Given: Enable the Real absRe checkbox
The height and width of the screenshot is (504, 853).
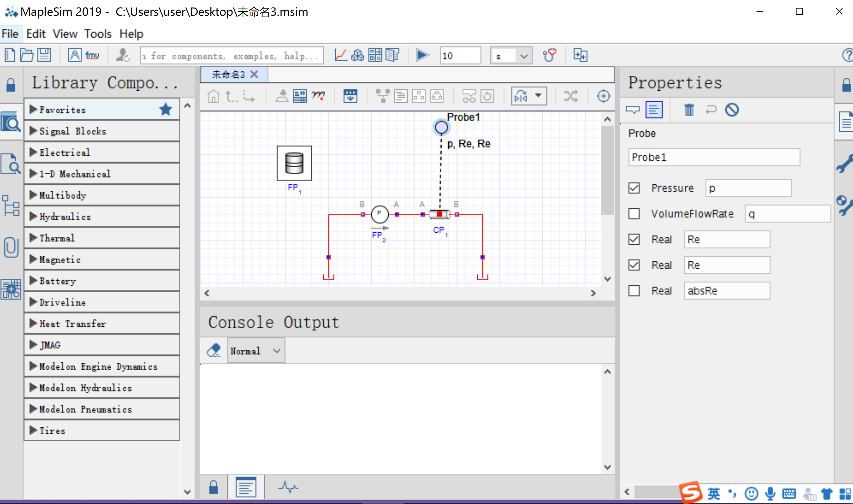Looking at the screenshot, I should click(634, 291).
